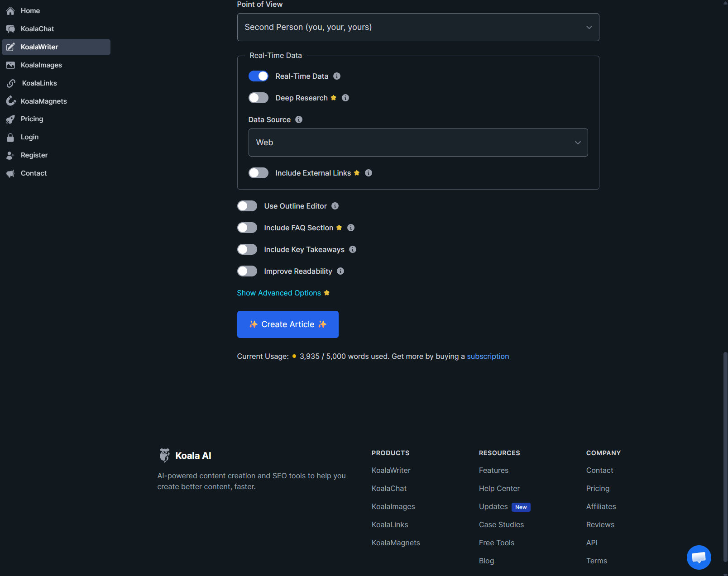This screenshot has width=728, height=576.
Task: Click the premium star beside Include FAQ Section
Action: pyautogui.click(x=339, y=228)
